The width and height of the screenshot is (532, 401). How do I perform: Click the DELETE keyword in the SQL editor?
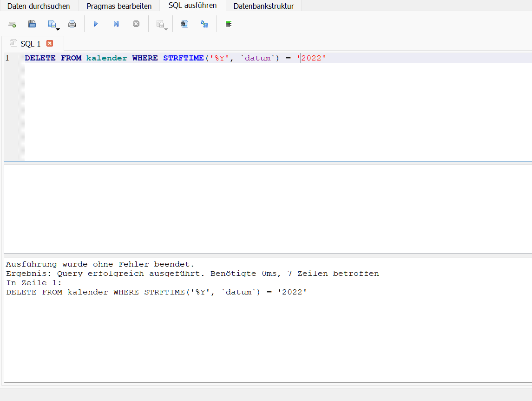pyautogui.click(x=40, y=58)
